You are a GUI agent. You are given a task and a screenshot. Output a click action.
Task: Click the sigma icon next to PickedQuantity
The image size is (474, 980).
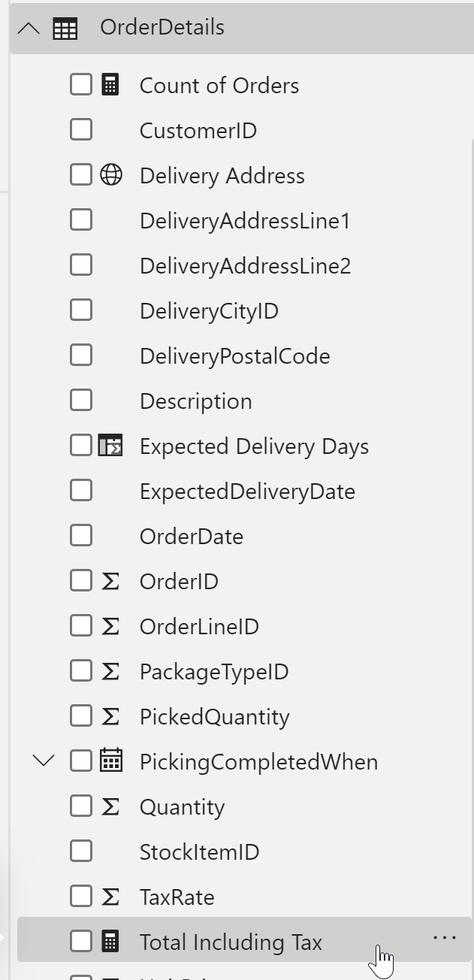tap(110, 716)
